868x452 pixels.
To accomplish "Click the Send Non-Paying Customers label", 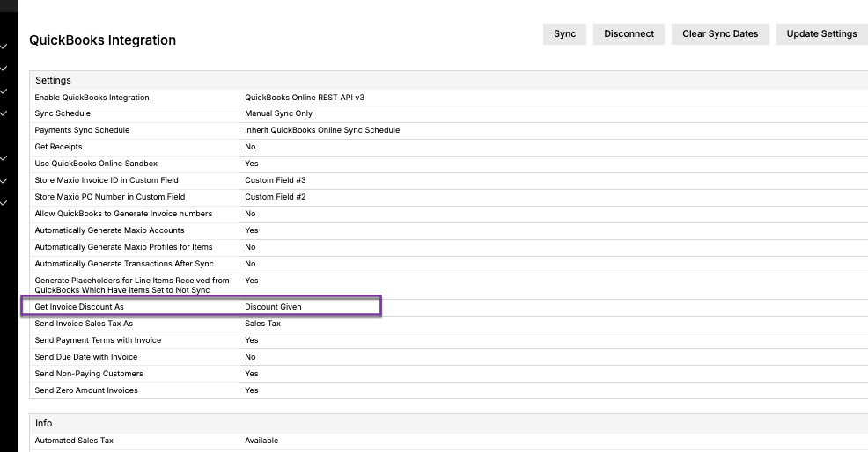I will coord(89,374).
